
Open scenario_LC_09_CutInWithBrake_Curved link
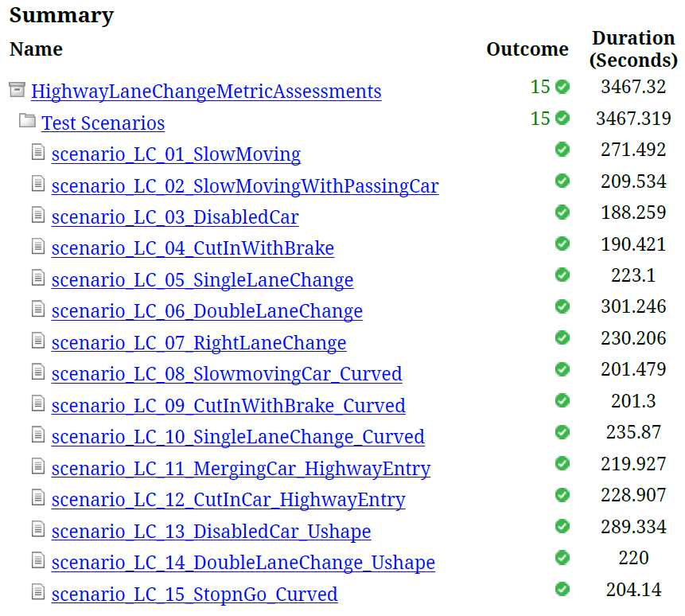click(x=228, y=406)
